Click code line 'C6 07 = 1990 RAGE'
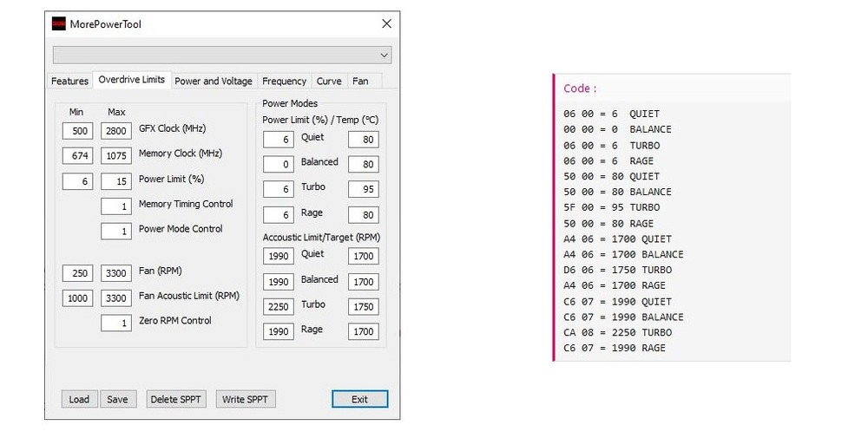Viewport: 868px width, 438px height. tap(615, 348)
